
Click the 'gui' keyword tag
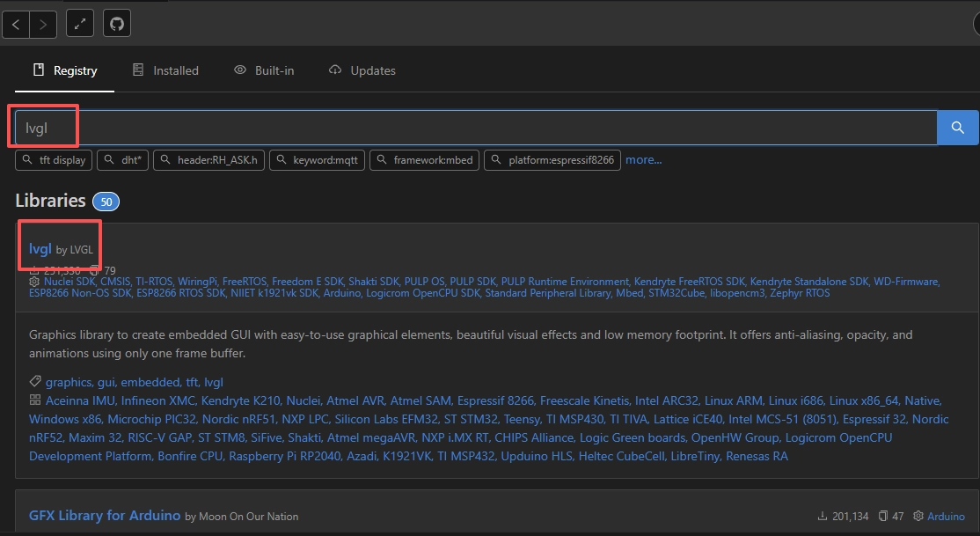106,382
